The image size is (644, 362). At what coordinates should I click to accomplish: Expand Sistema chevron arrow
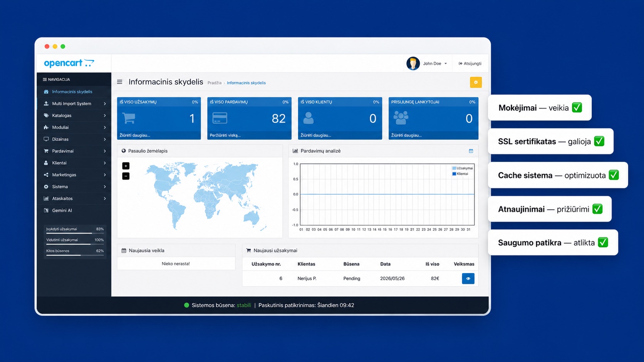105,187
